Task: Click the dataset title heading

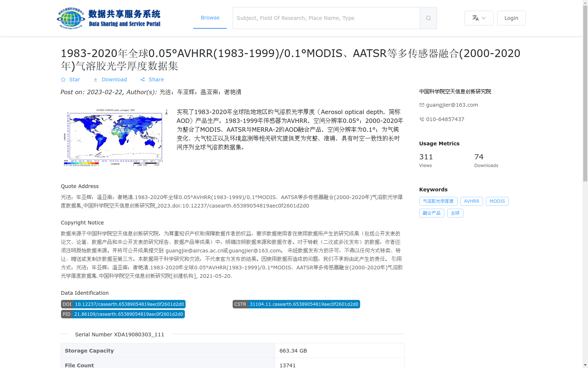Action: (290, 60)
